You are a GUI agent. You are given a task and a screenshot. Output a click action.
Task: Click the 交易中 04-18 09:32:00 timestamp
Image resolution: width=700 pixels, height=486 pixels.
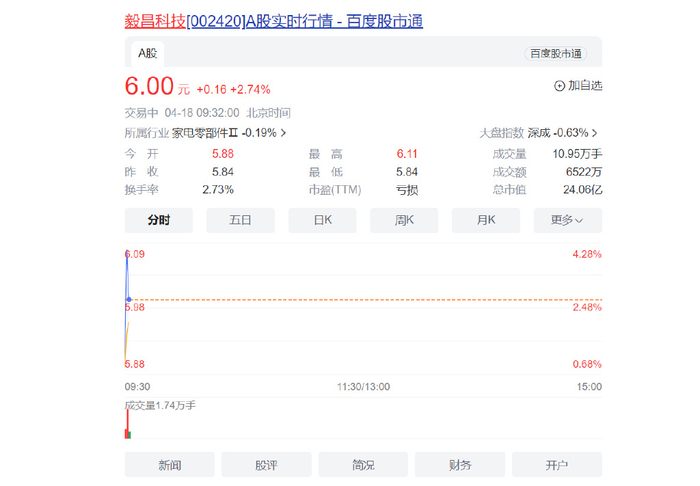tap(182, 113)
